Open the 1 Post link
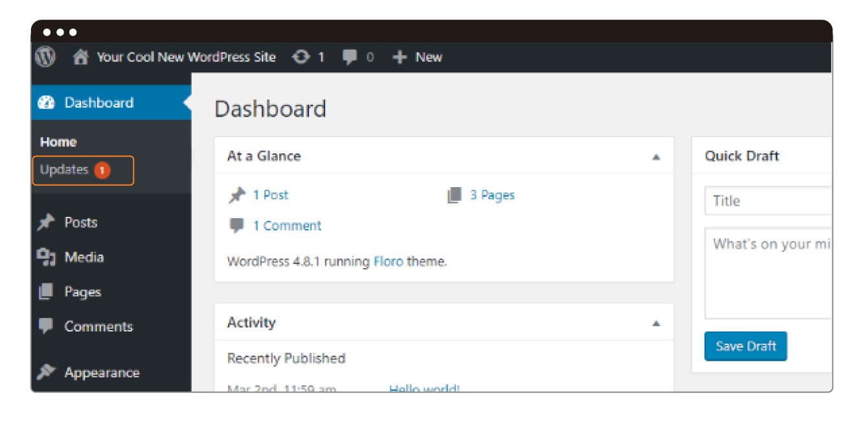 tap(271, 195)
